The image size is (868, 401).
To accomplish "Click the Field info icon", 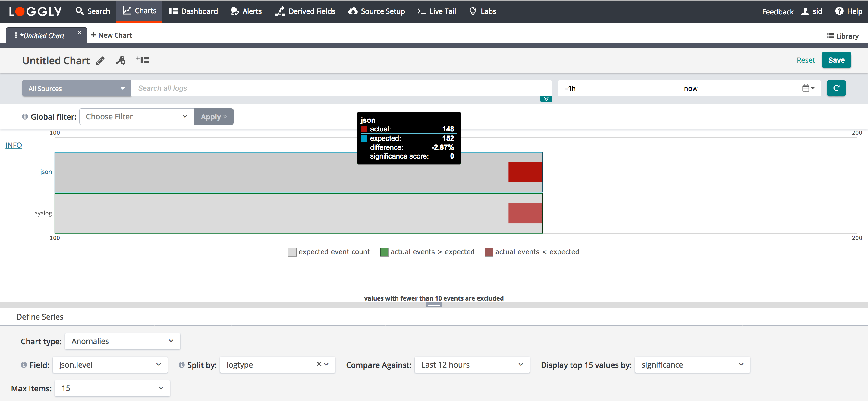I will click(x=24, y=365).
